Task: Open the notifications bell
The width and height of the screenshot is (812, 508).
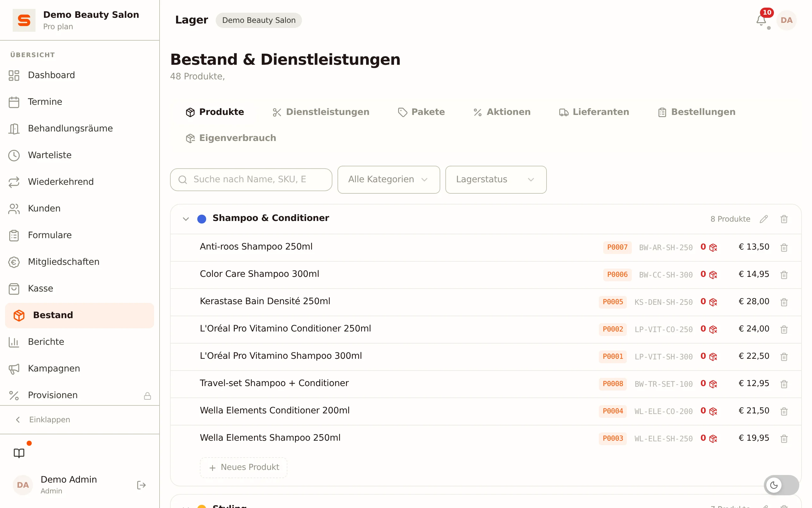Action: 761,20
